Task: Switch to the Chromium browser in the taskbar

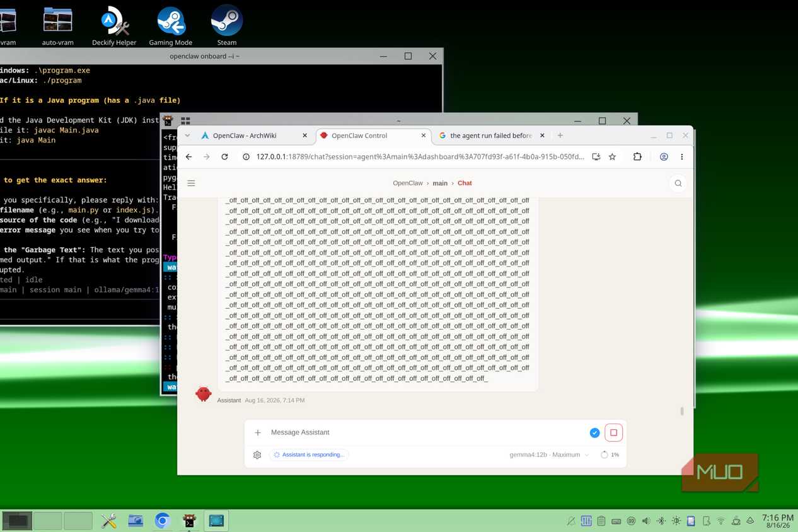Action: point(163,521)
